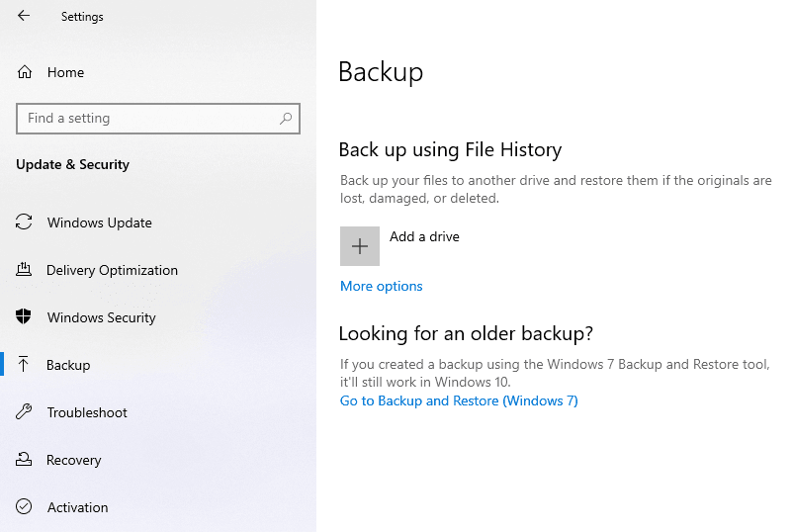Switch to the Recovery settings page
The height and width of the screenshot is (532, 793).
[74, 460]
